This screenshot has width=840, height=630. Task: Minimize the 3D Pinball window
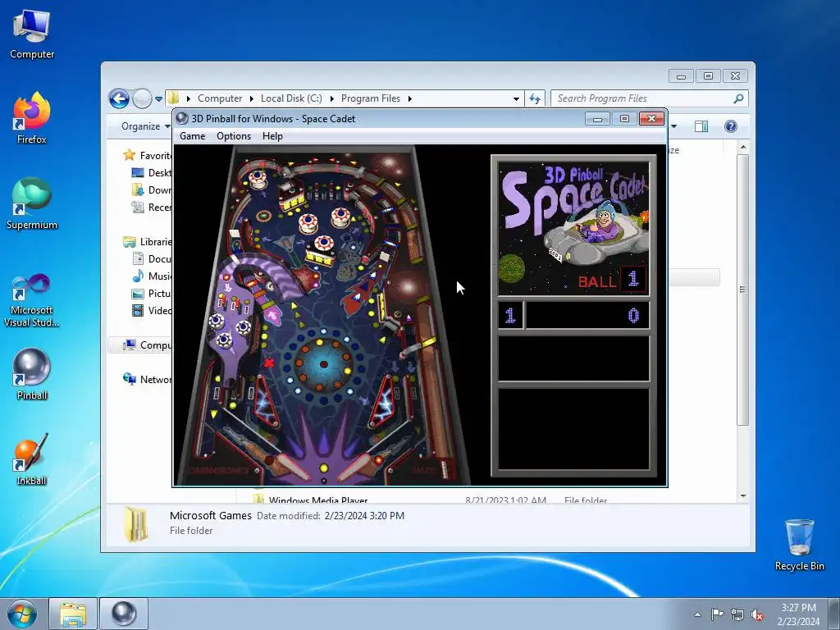click(597, 118)
